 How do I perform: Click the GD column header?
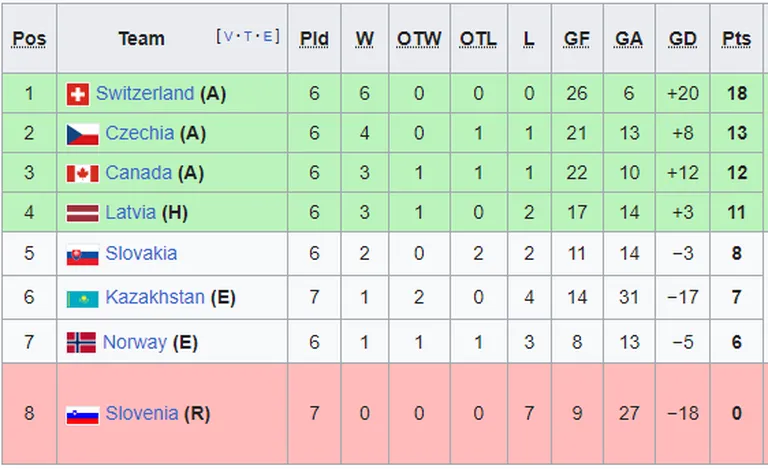click(683, 39)
